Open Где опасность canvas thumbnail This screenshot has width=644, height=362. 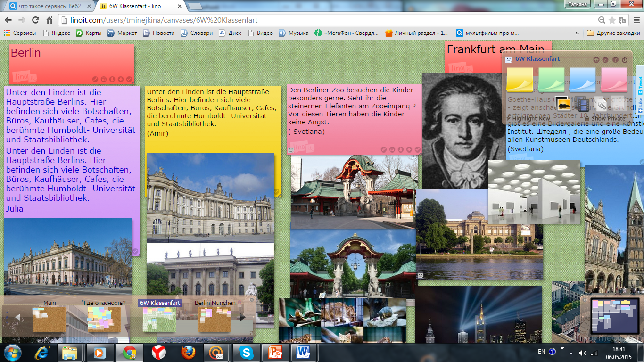104,319
